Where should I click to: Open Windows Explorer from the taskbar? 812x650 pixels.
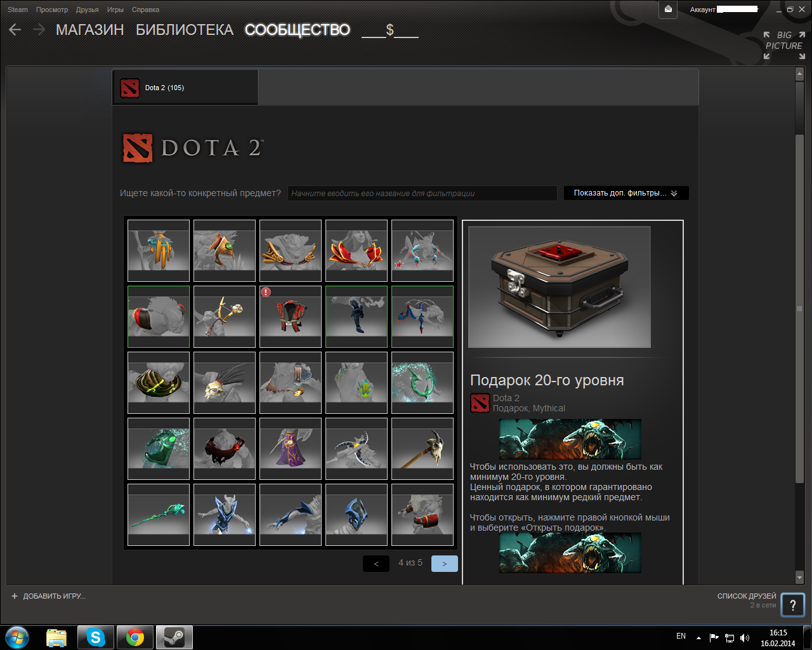(x=56, y=637)
